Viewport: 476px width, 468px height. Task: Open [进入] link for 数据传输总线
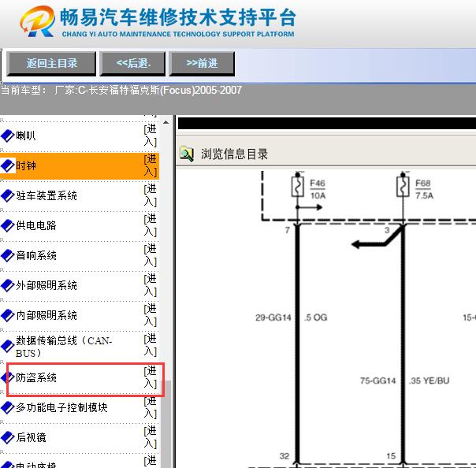[151, 345]
